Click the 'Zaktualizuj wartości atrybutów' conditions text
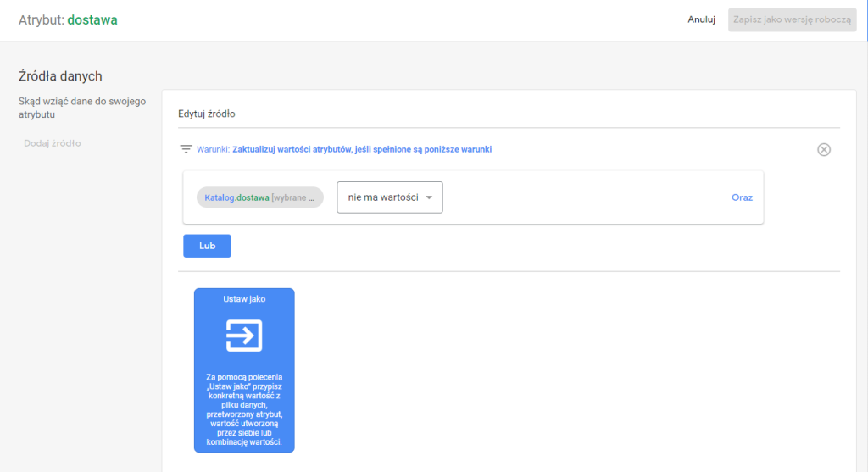 (362, 149)
